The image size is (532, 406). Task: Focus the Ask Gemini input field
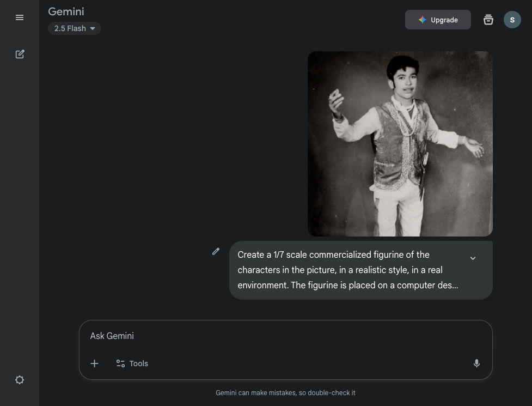[286, 336]
